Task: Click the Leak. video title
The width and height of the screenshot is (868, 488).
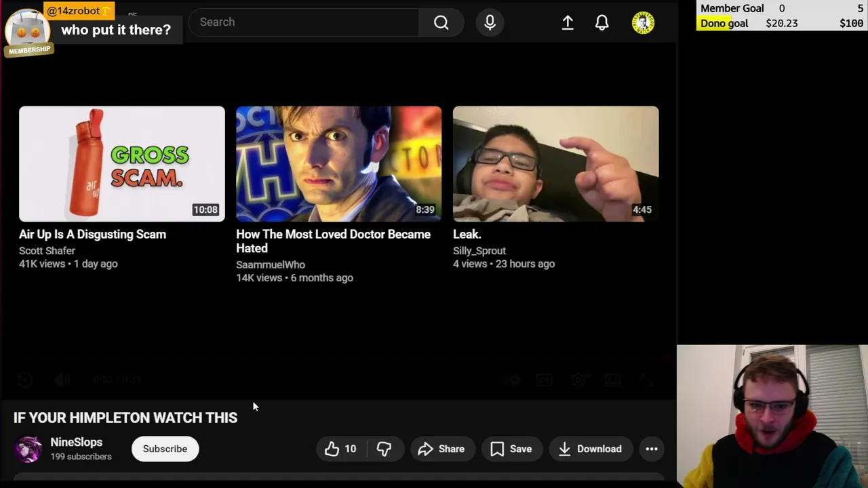Action: pyautogui.click(x=467, y=235)
